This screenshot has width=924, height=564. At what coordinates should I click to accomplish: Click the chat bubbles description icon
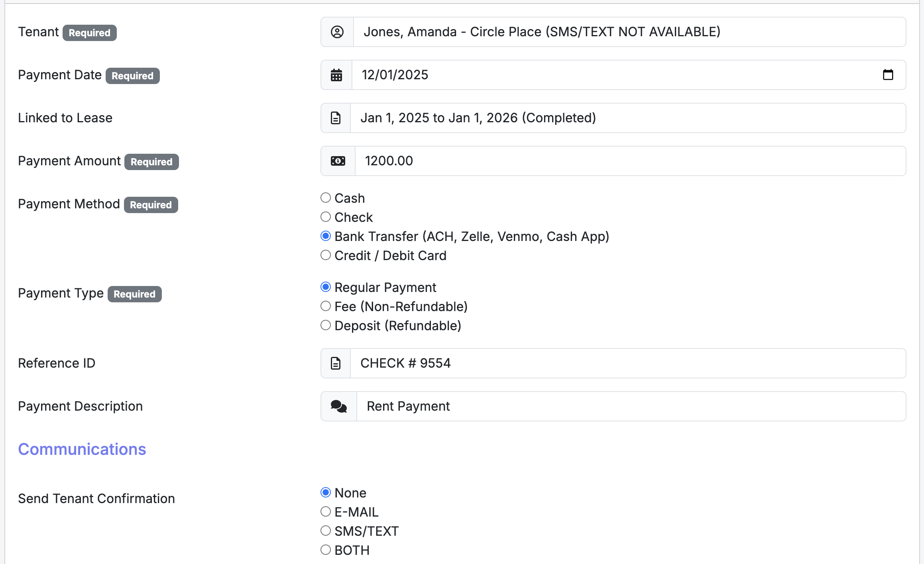(x=339, y=406)
